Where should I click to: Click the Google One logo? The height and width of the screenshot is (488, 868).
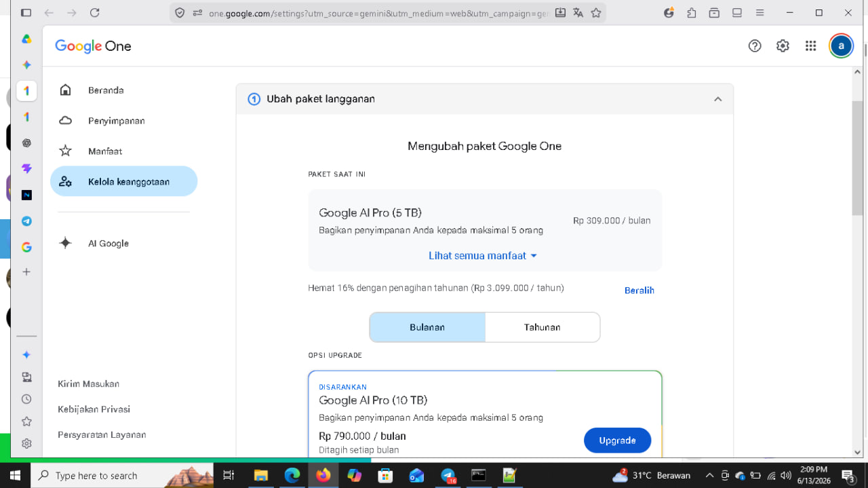(93, 46)
